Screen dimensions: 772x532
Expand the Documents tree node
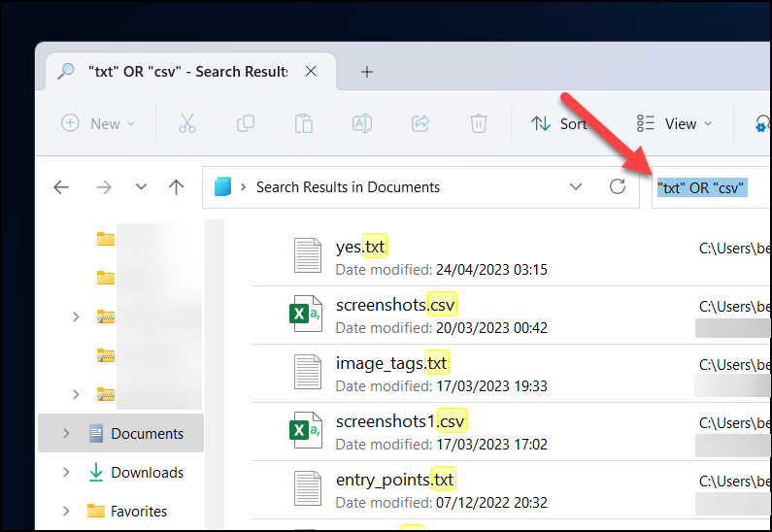[x=65, y=434]
